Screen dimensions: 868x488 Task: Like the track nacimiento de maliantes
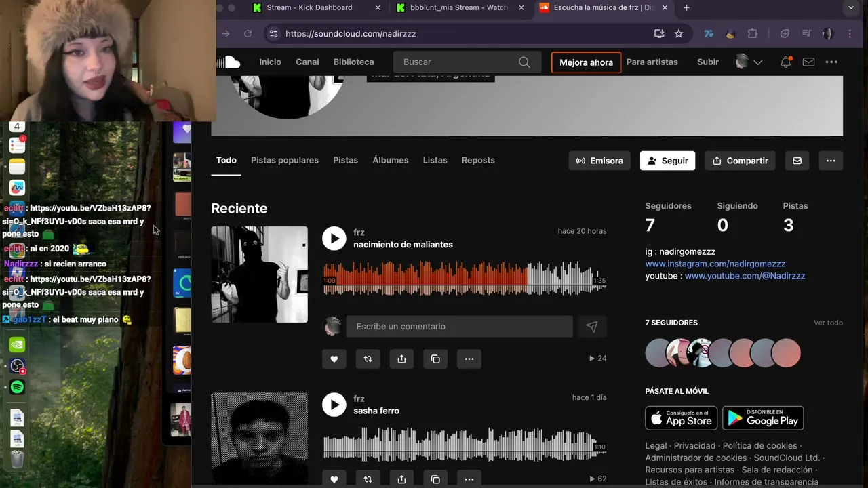pos(334,359)
